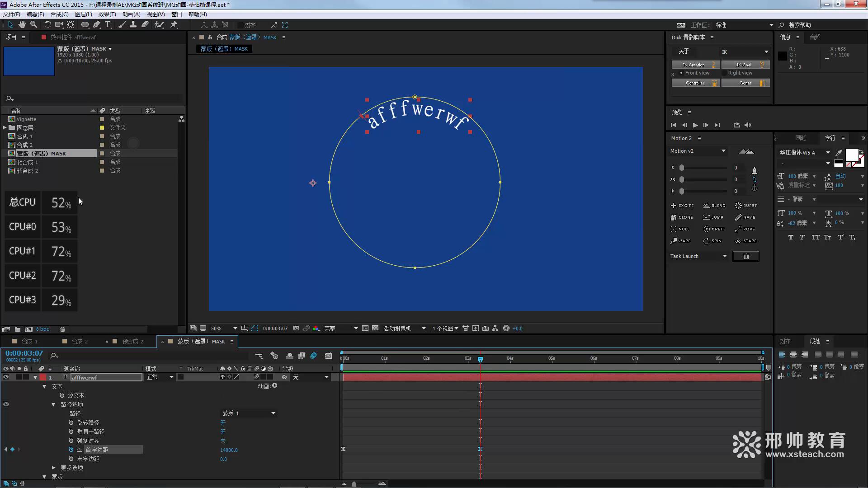Play the preview
Viewport: 868px width, 488px height.
[x=695, y=125]
